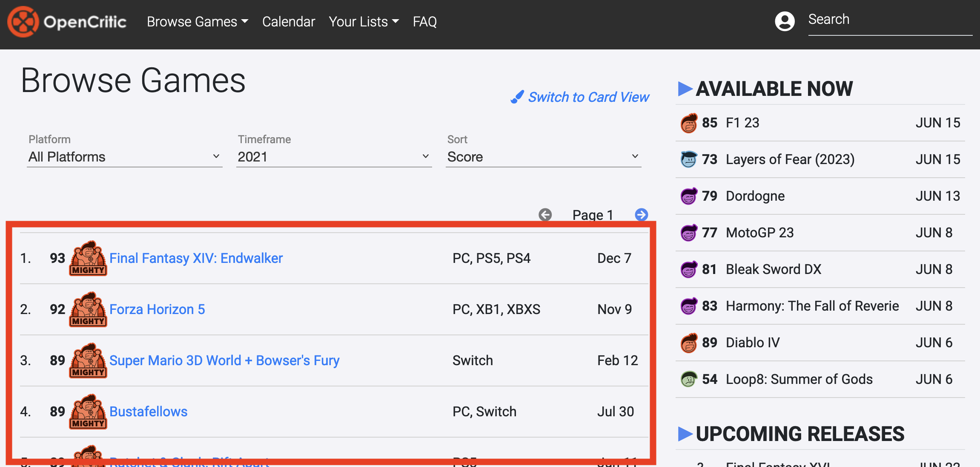Switch to Card View
Screen dimensions: 980x467
[589, 97]
